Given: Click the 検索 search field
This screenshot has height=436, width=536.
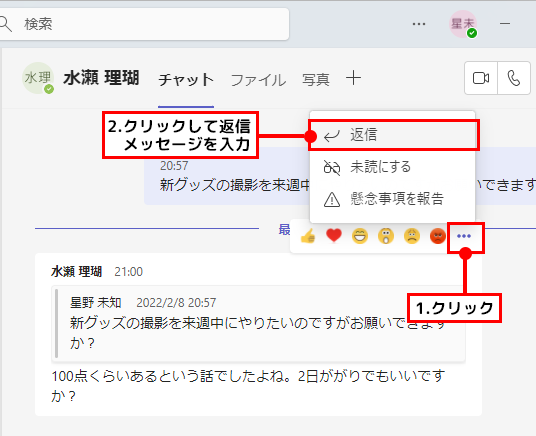Looking at the screenshot, I should pyautogui.click(x=144, y=24).
